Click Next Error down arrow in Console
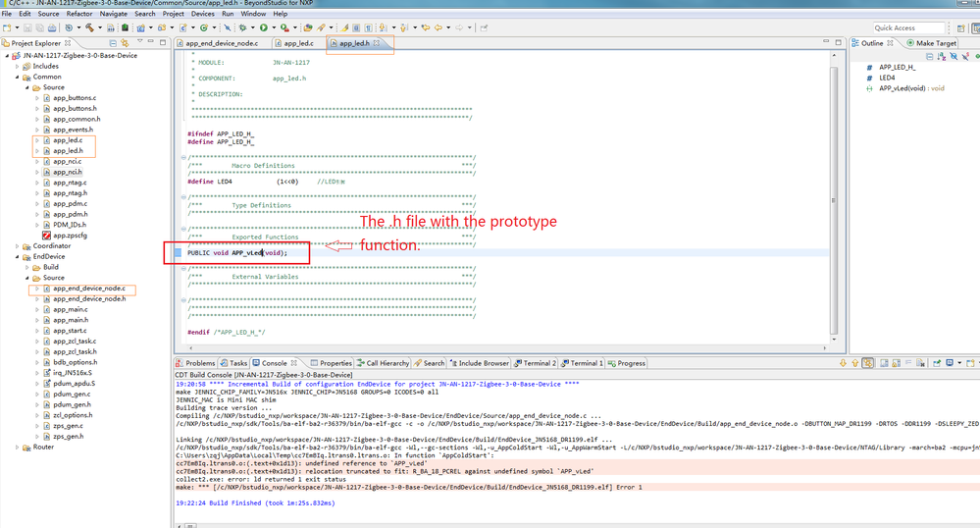The image size is (980, 528). pyautogui.click(x=843, y=363)
